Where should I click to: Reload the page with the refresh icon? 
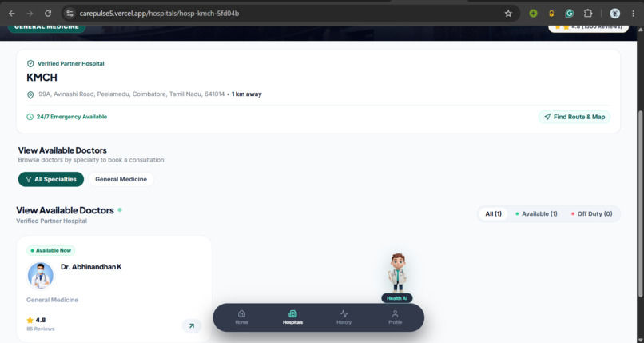pyautogui.click(x=48, y=14)
